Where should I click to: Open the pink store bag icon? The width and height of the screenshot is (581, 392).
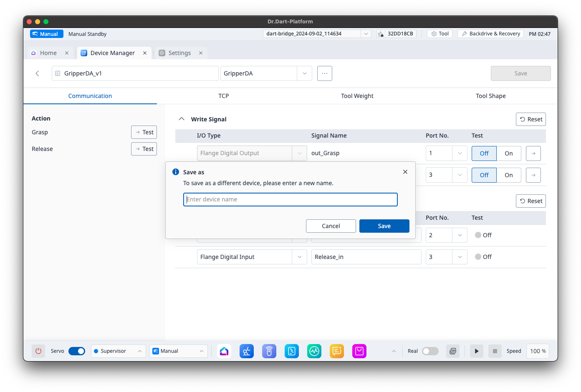click(x=359, y=351)
